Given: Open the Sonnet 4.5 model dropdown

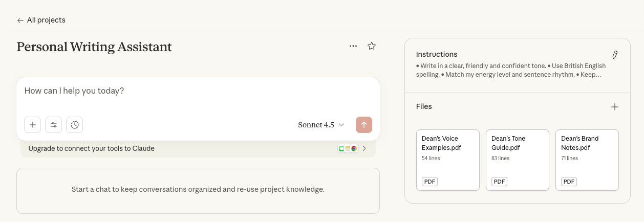Looking at the screenshot, I should [x=321, y=125].
